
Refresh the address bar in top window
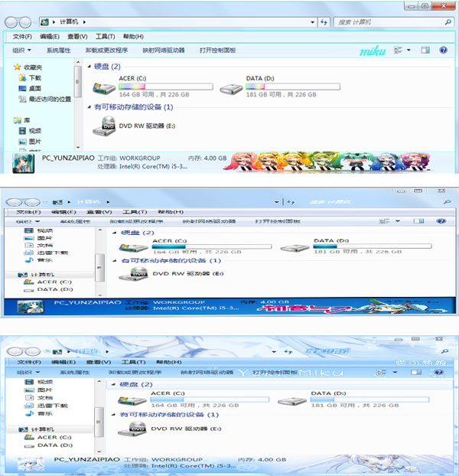324,22
